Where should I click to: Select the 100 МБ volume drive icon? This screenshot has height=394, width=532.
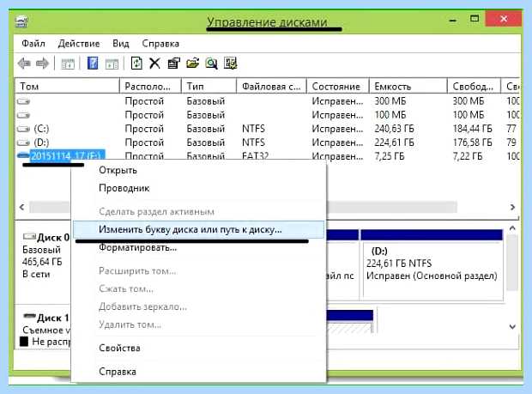coord(23,115)
